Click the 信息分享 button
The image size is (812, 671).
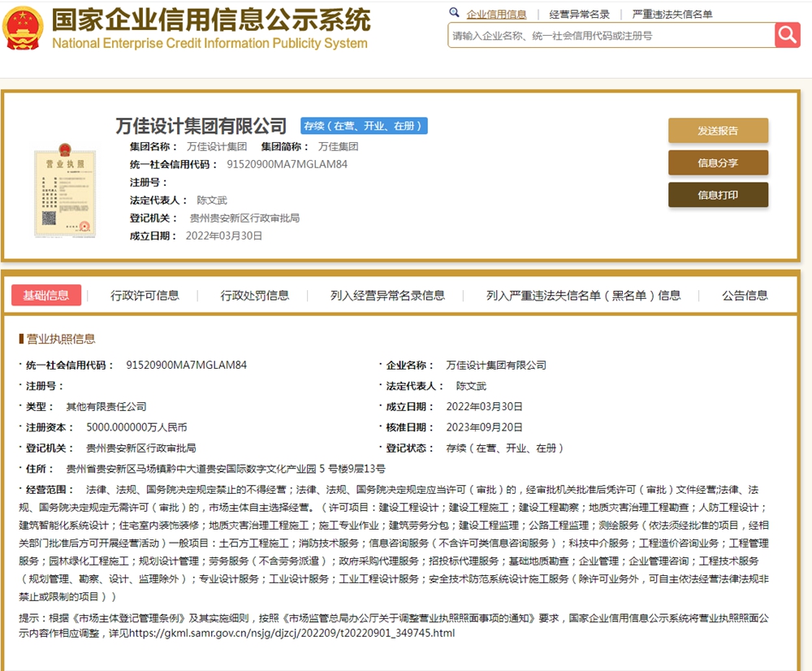[718, 162]
